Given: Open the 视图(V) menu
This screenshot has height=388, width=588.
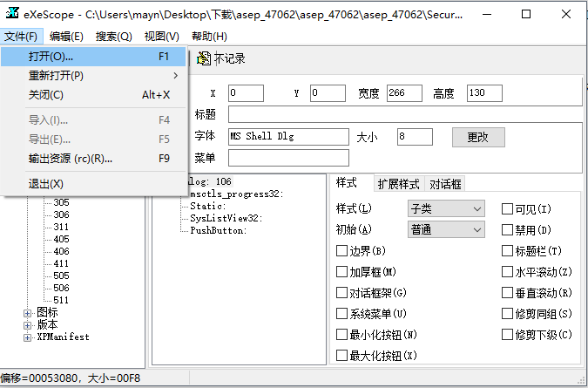Looking at the screenshot, I should (x=162, y=37).
